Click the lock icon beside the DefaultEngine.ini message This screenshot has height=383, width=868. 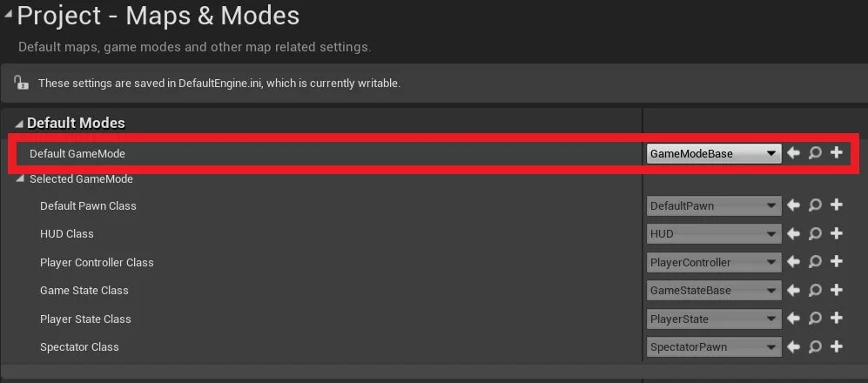[21, 83]
